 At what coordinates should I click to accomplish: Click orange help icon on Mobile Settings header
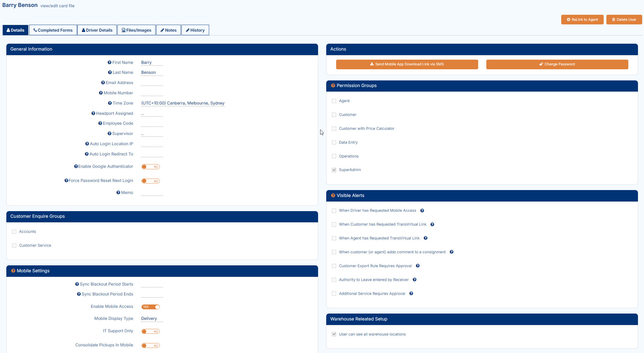(13, 271)
